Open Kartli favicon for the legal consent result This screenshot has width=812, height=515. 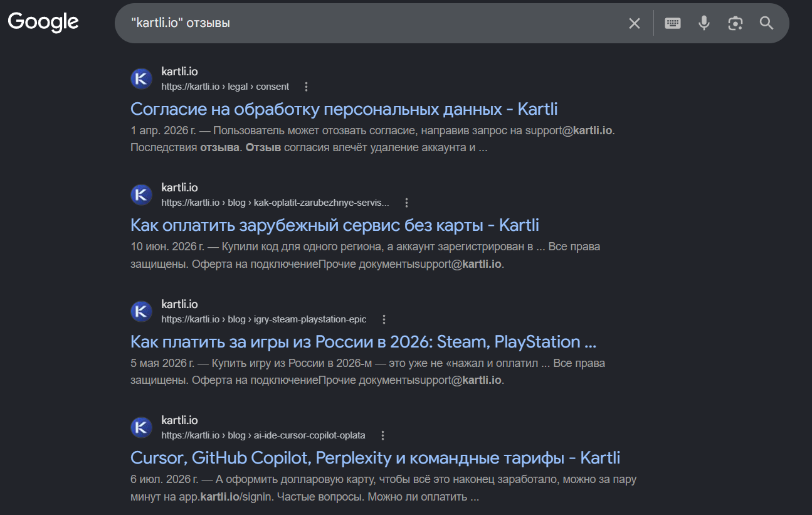click(142, 79)
